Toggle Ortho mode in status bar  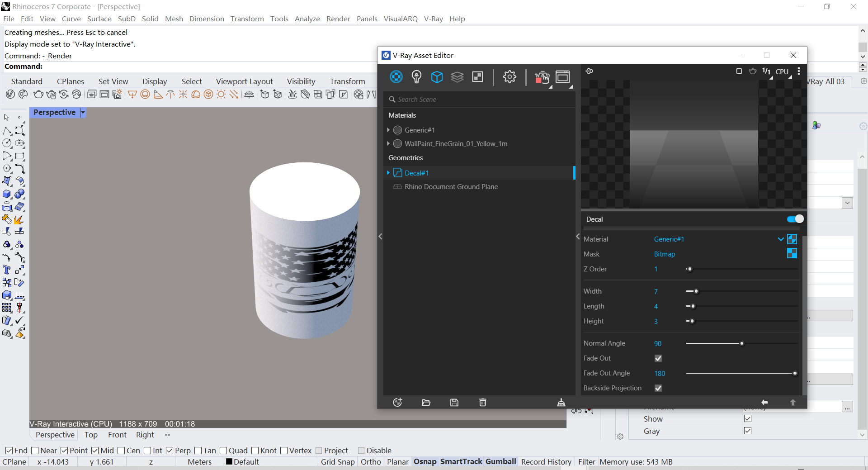(371, 462)
